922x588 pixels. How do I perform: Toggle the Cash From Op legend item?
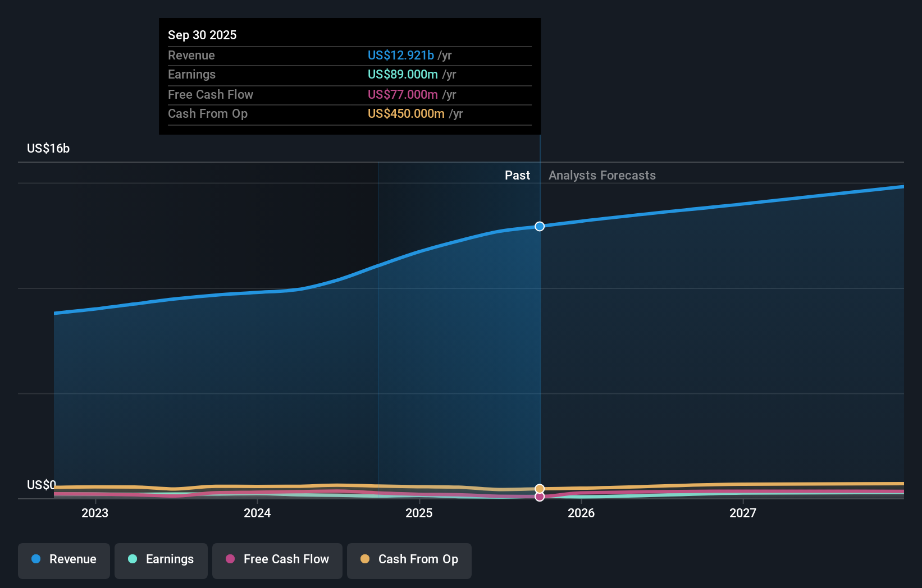click(409, 560)
